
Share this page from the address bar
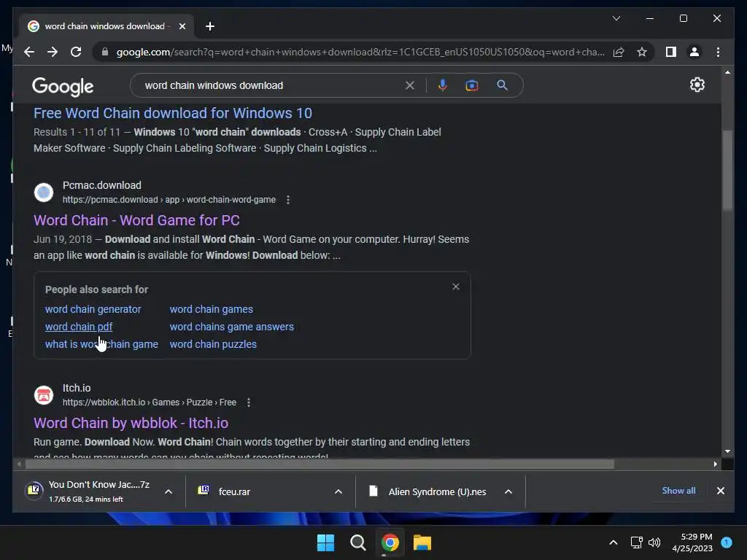click(x=619, y=52)
